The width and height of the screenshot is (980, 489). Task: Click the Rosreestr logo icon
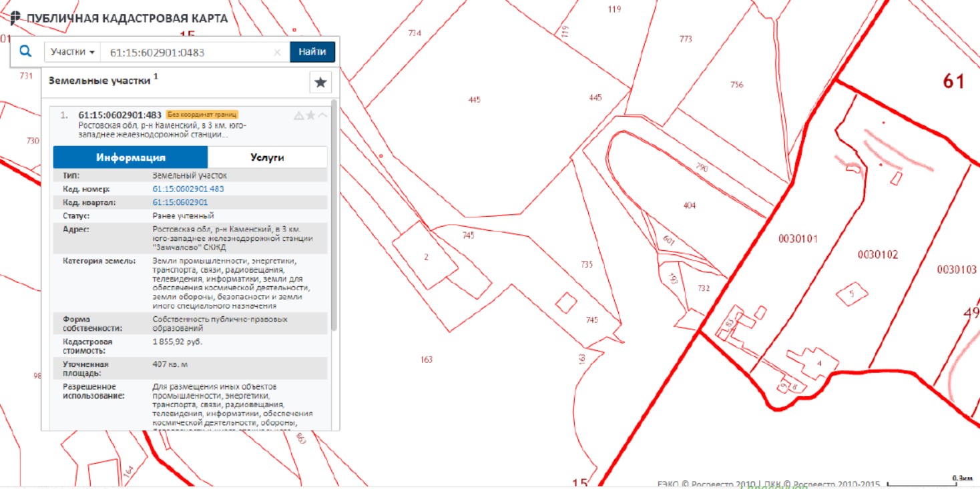15,18
